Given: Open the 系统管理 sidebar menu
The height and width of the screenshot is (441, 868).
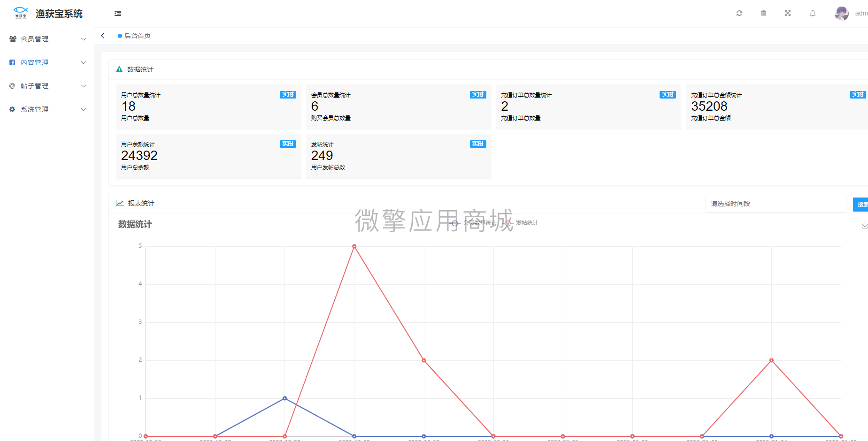Looking at the screenshot, I should coord(47,109).
